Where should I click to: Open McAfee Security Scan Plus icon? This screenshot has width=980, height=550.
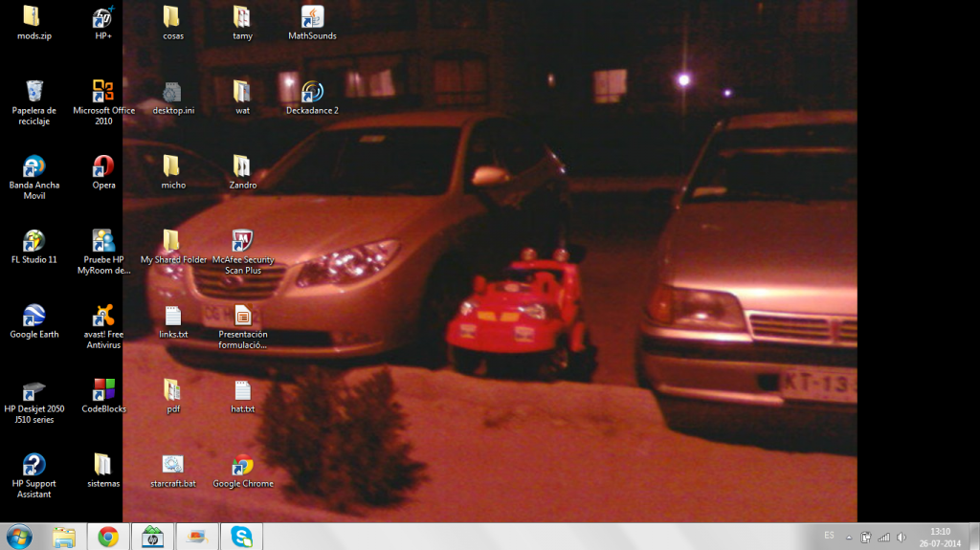pyautogui.click(x=242, y=241)
